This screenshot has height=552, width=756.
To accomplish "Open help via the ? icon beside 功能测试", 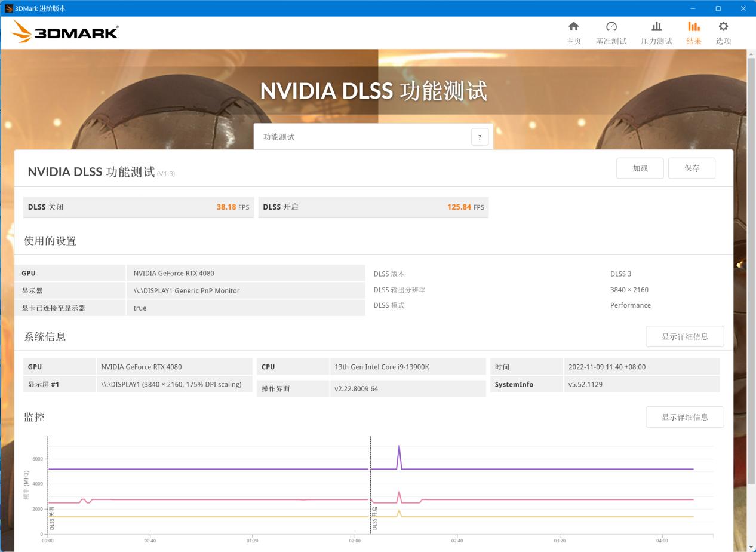I will 479,137.
